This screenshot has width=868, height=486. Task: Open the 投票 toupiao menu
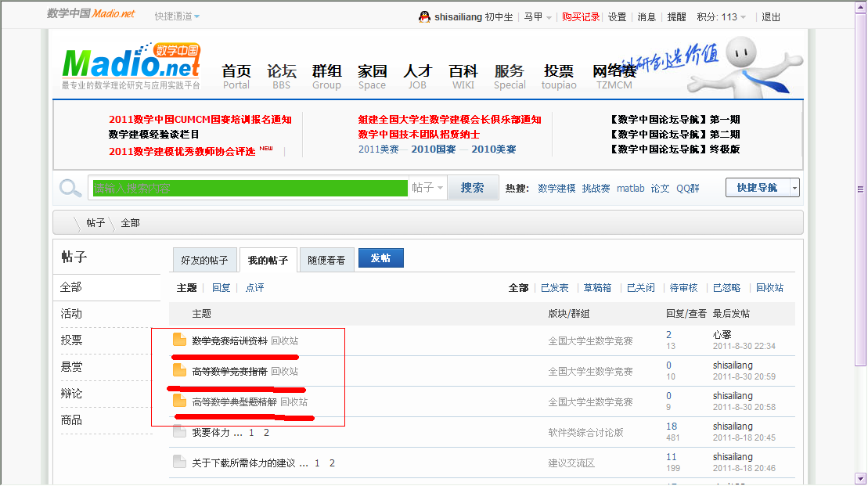(559, 77)
